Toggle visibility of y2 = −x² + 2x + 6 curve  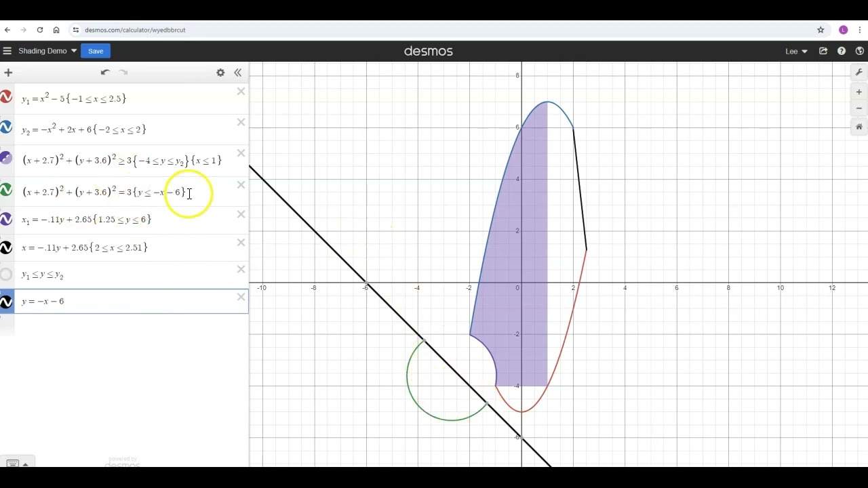coord(6,128)
